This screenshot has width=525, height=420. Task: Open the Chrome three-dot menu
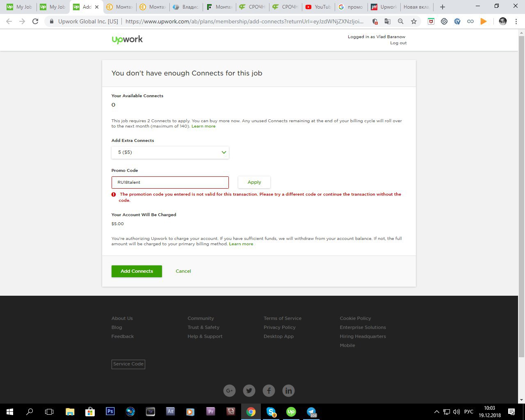click(516, 21)
